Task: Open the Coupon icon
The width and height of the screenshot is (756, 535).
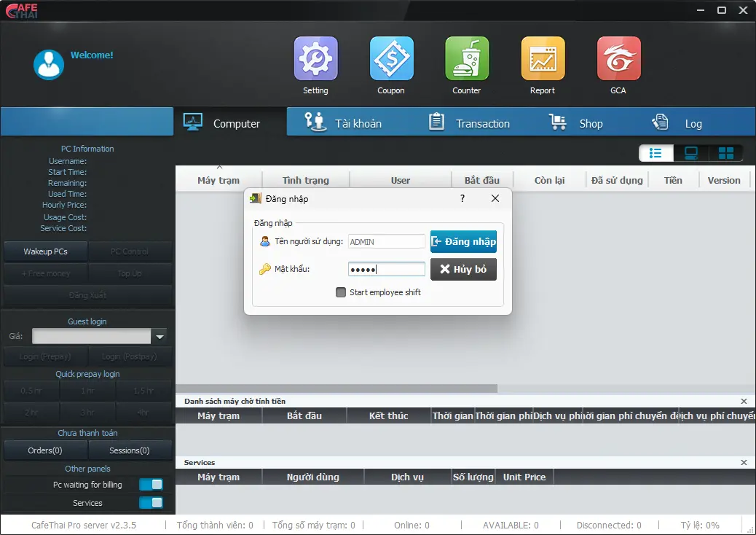Action: point(391,59)
